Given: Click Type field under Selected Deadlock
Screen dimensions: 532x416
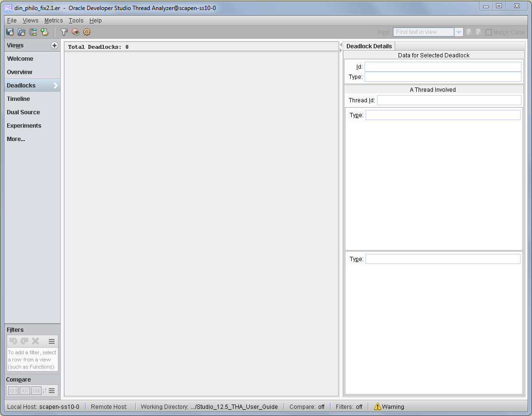Looking at the screenshot, I should click(443, 77).
